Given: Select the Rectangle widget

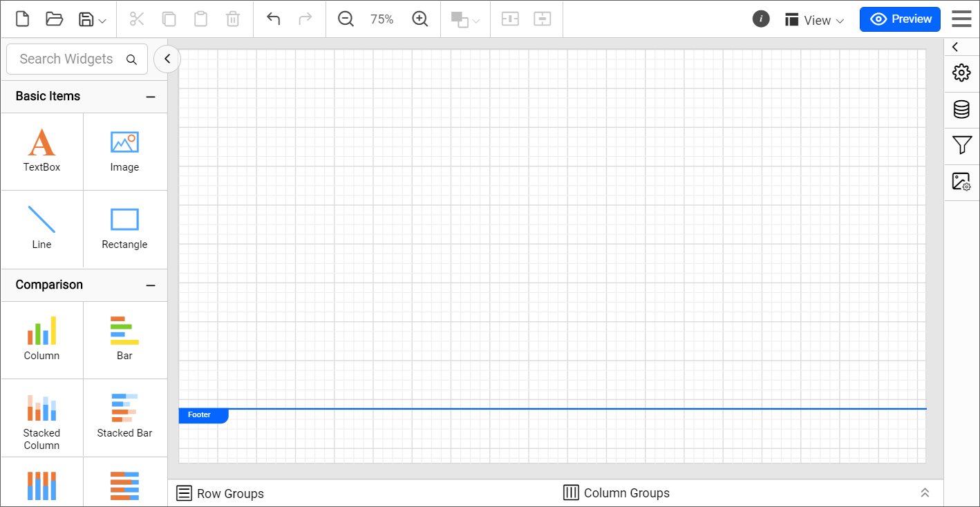Looking at the screenshot, I should 124,228.
